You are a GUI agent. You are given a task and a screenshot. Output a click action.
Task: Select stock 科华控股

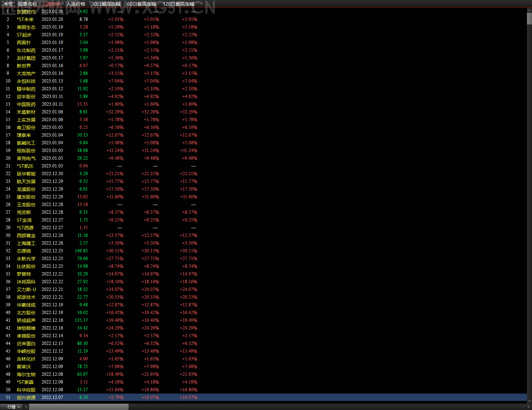click(26, 390)
